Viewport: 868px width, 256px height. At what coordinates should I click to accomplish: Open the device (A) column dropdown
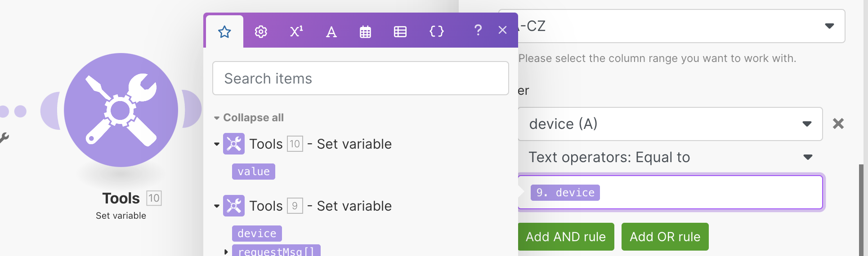click(x=670, y=124)
